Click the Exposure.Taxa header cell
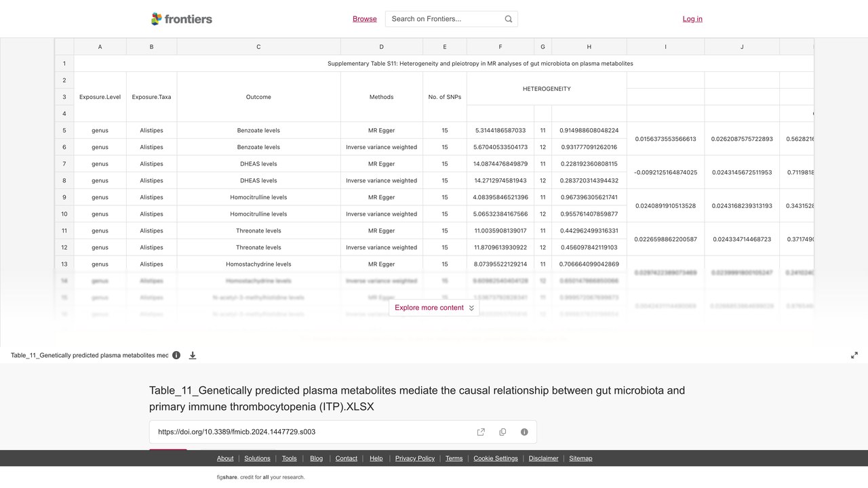 [x=151, y=97]
